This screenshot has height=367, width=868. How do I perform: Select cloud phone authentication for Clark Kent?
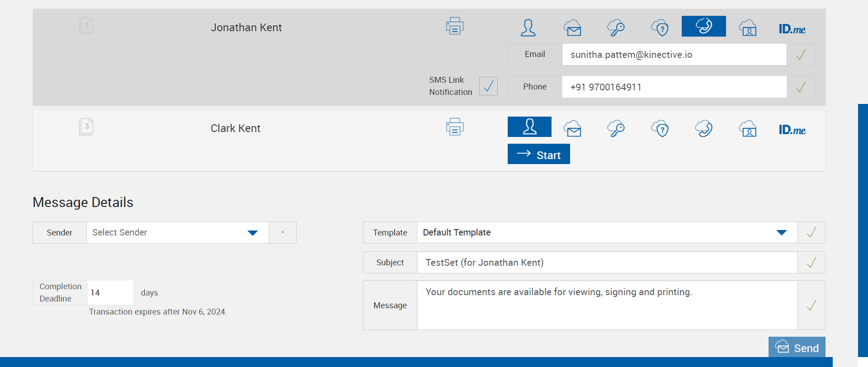[x=704, y=129]
